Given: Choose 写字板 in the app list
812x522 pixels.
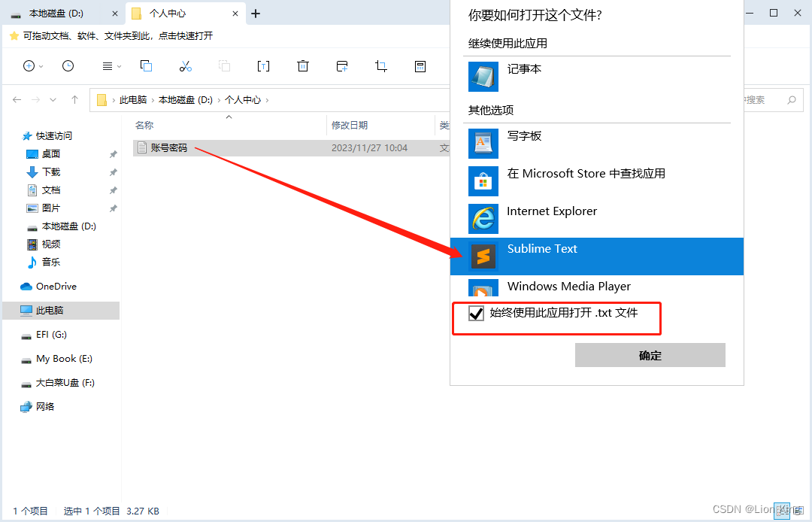Looking at the screenshot, I should [596, 144].
